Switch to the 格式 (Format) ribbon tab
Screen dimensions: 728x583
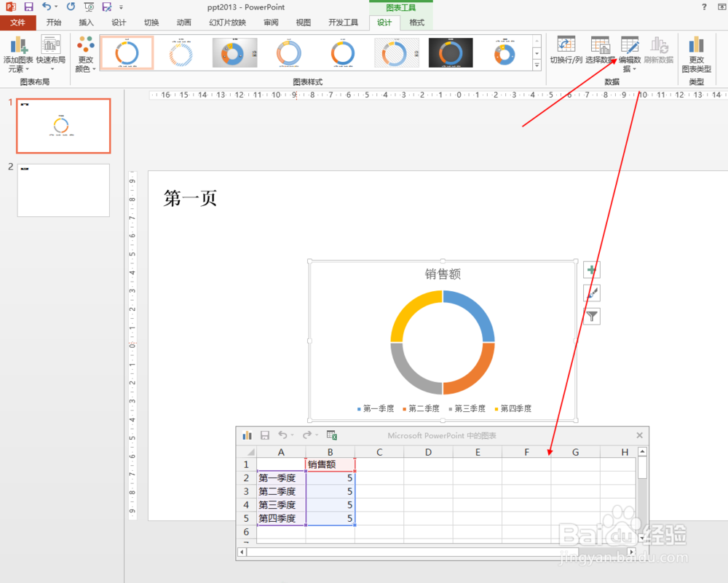click(x=416, y=22)
